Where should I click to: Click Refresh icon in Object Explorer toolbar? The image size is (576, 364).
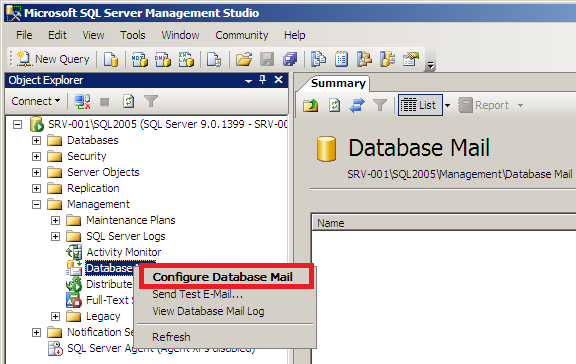pyautogui.click(x=128, y=101)
